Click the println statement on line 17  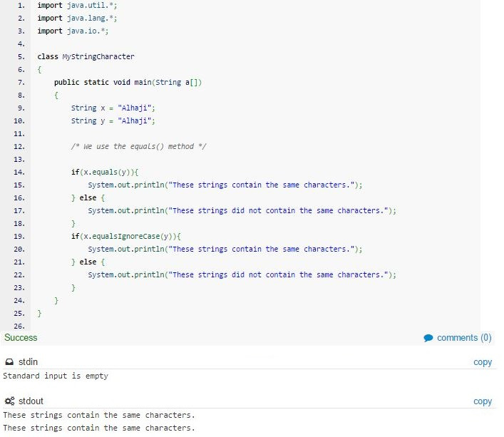click(x=242, y=211)
